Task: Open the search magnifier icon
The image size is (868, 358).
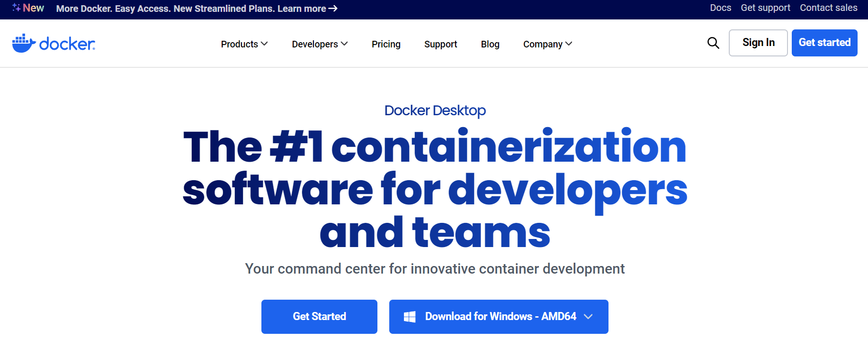Action: coord(713,43)
